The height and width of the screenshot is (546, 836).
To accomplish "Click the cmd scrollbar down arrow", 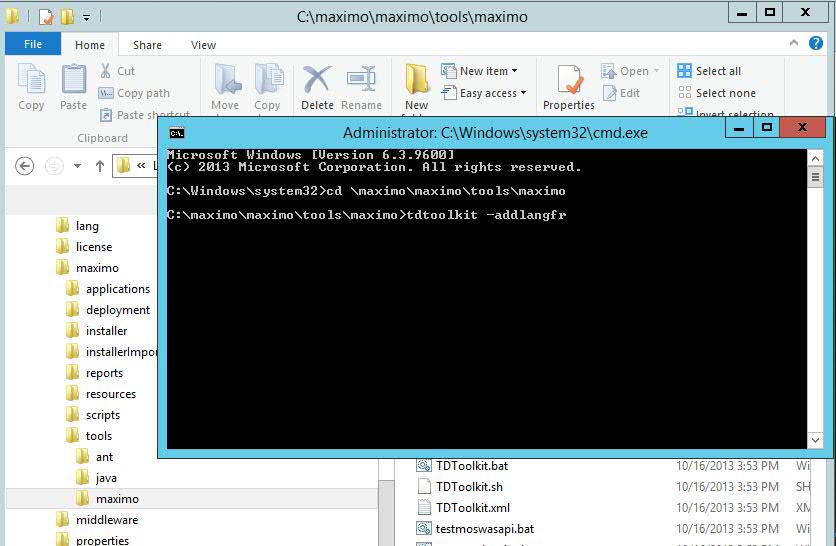I will pos(815,440).
